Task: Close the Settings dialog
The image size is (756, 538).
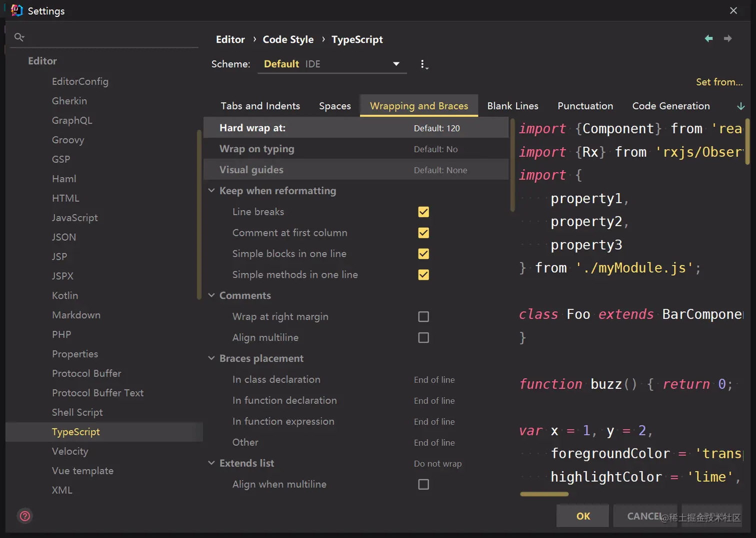Action: (x=733, y=11)
